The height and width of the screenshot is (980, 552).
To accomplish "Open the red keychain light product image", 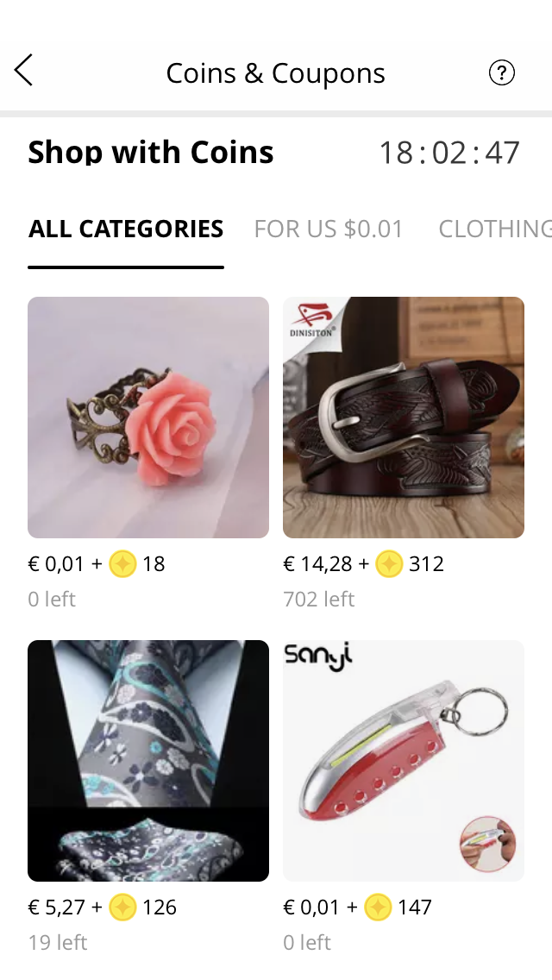I will 403,761.
